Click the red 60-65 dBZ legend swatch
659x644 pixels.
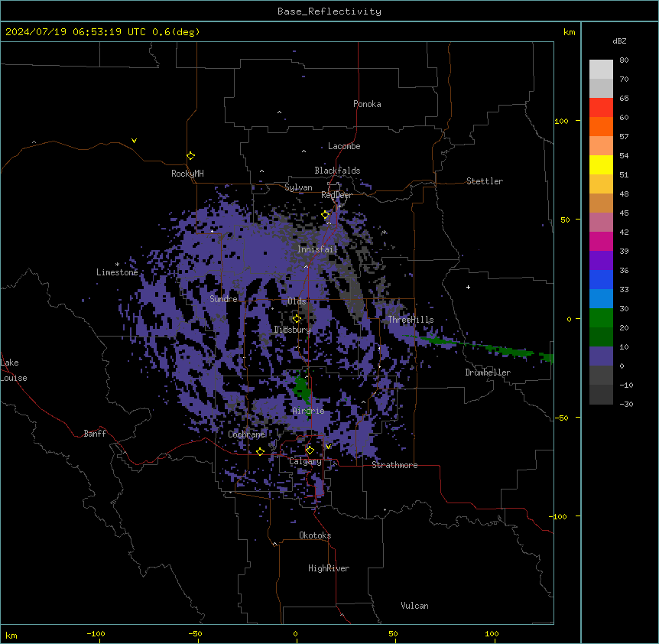(601, 107)
